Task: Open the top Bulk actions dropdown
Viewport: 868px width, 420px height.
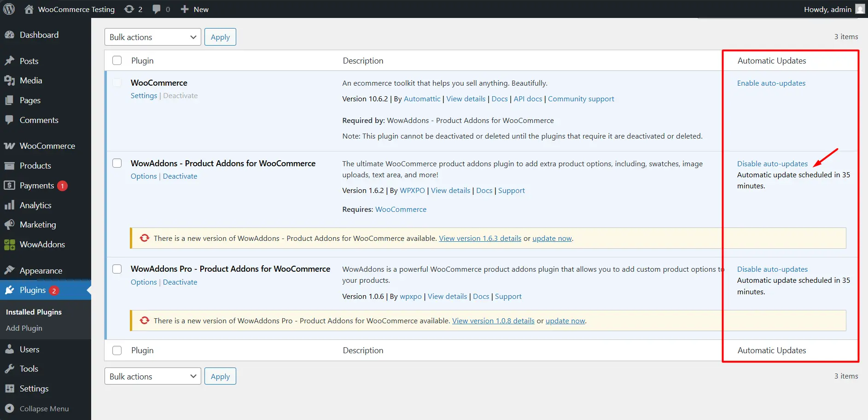Action: (x=152, y=37)
